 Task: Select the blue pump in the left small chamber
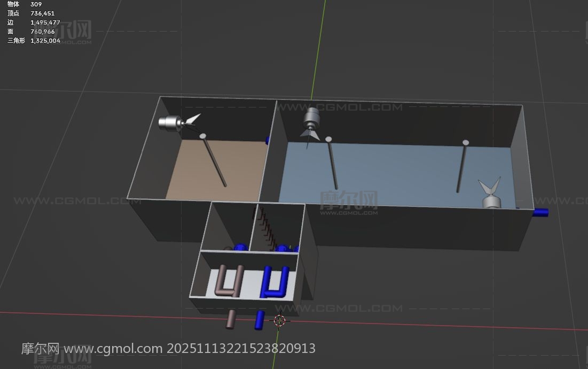(x=241, y=247)
